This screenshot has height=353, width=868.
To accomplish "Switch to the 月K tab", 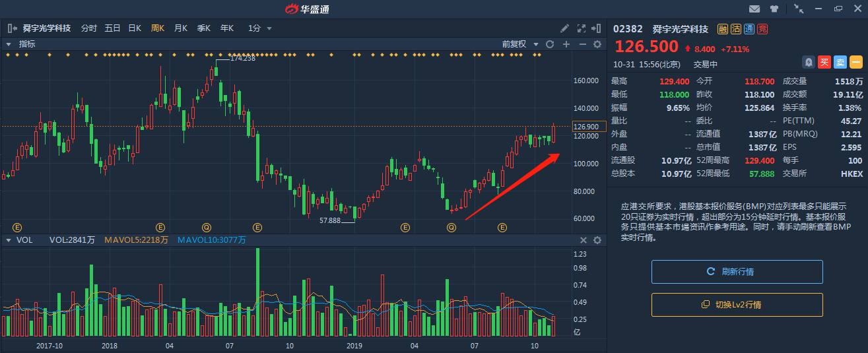I will tap(180, 28).
